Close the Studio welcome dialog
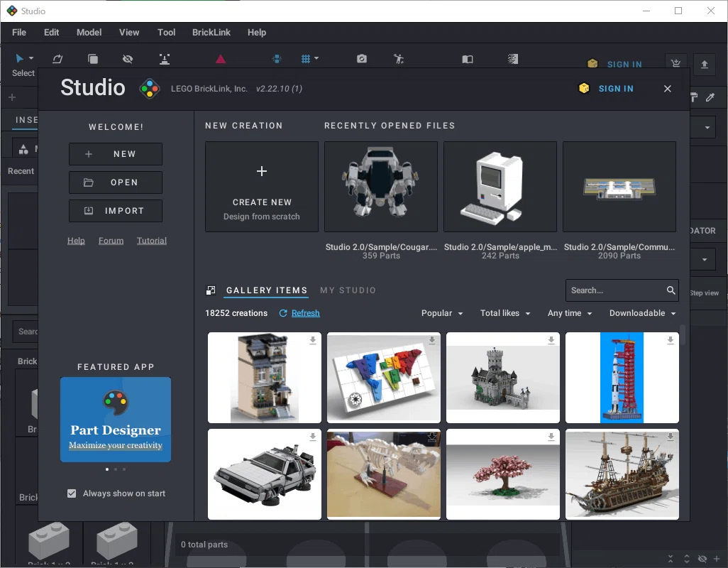The height and width of the screenshot is (568, 728). click(668, 89)
